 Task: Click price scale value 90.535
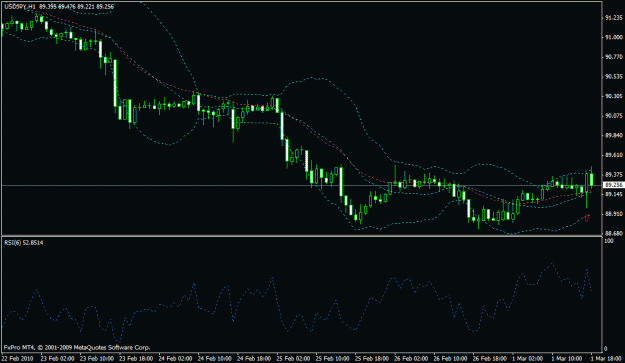click(x=613, y=77)
